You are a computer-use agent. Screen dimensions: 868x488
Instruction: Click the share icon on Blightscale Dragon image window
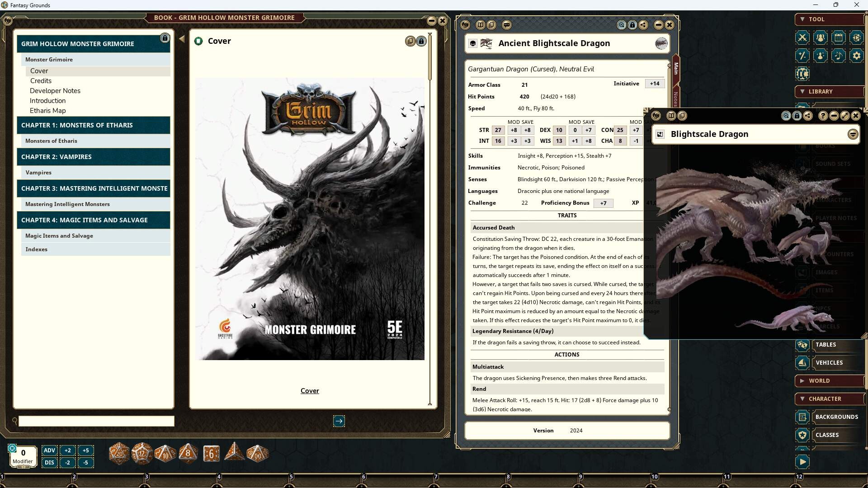tap(808, 116)
